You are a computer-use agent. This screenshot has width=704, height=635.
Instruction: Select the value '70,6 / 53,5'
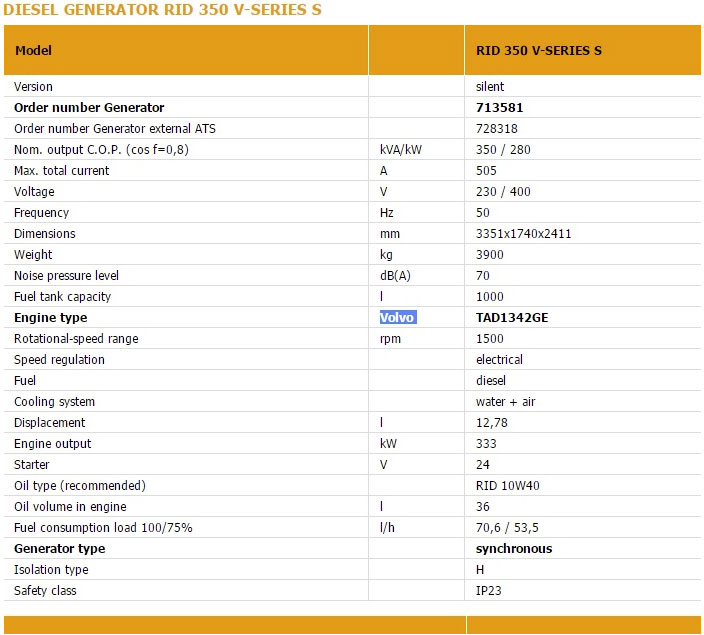507,528
